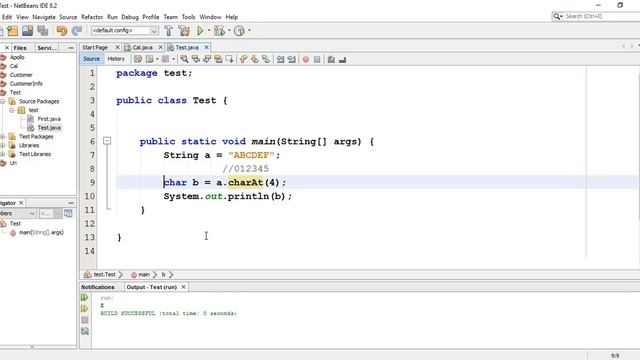
Task: Click the main breadcrumb
Action: tap(144, 275)
